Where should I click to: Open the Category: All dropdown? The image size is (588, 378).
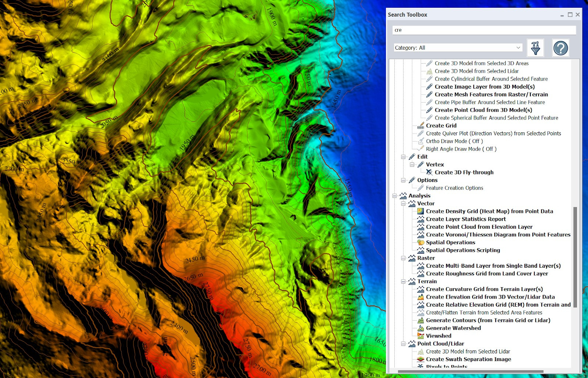click(x=458, y=48)
